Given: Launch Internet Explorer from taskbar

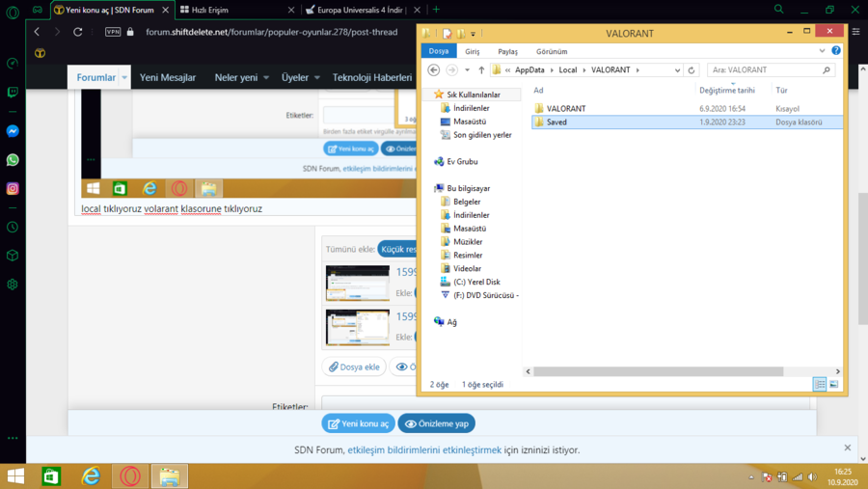Looking at the screenshot, I should [x=91, y=476].
